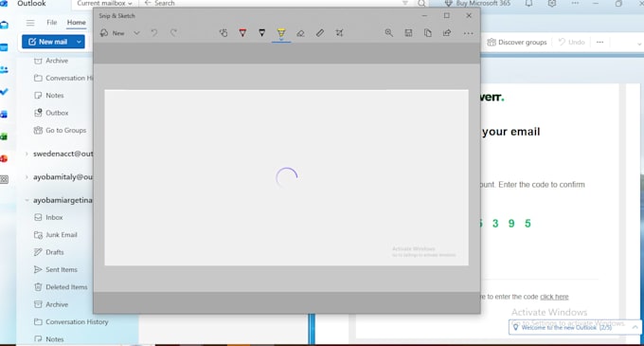The height and width of the screenshot is (346, 644).
Task: Open the Inbox folder
Action: coord(49,217)
